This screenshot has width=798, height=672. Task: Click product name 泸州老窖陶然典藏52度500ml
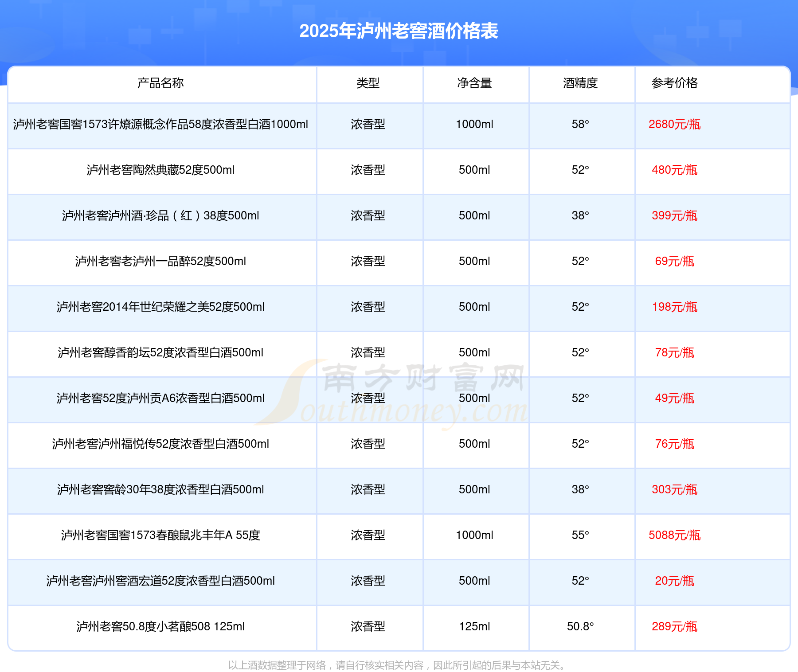click(x=160, y=170)
